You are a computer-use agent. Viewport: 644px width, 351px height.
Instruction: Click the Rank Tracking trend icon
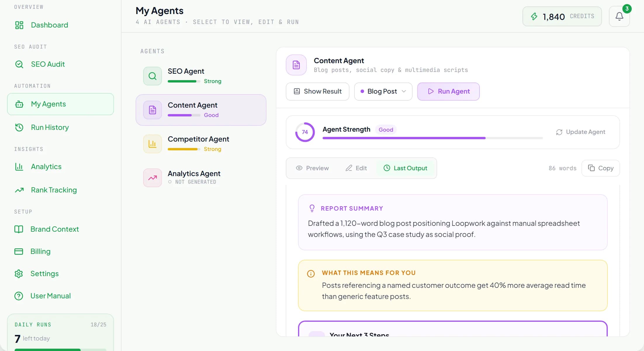[19, 190]
